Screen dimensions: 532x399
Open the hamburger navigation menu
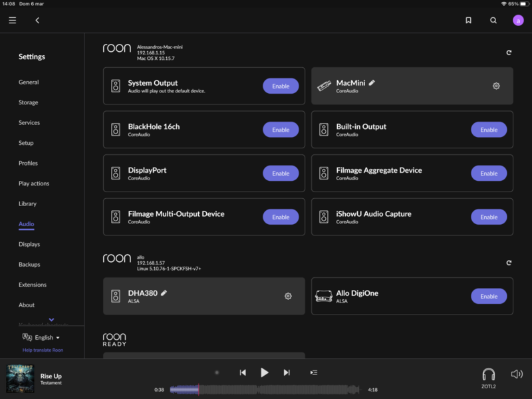(13, 21)
